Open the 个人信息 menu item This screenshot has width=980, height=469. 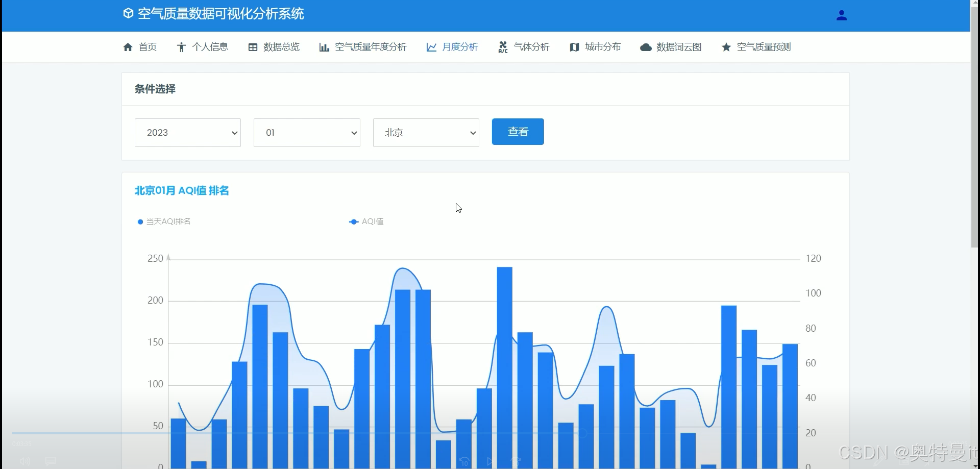coord(202,47)
